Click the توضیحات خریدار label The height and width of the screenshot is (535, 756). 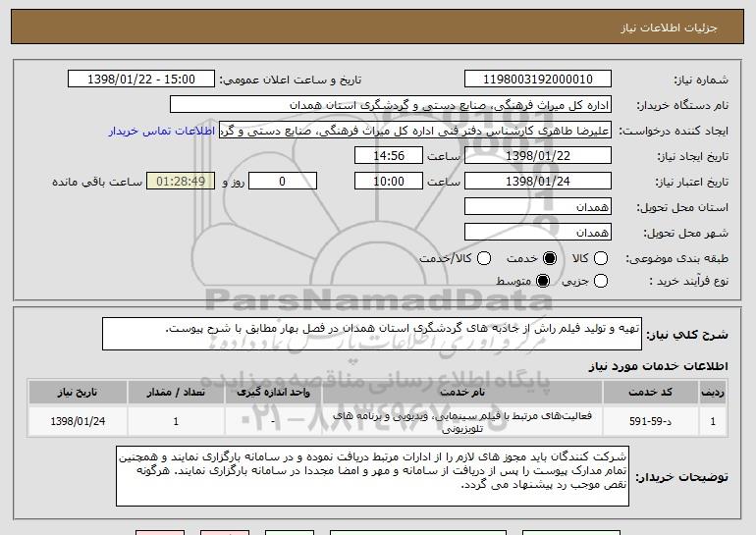point(681,477)
